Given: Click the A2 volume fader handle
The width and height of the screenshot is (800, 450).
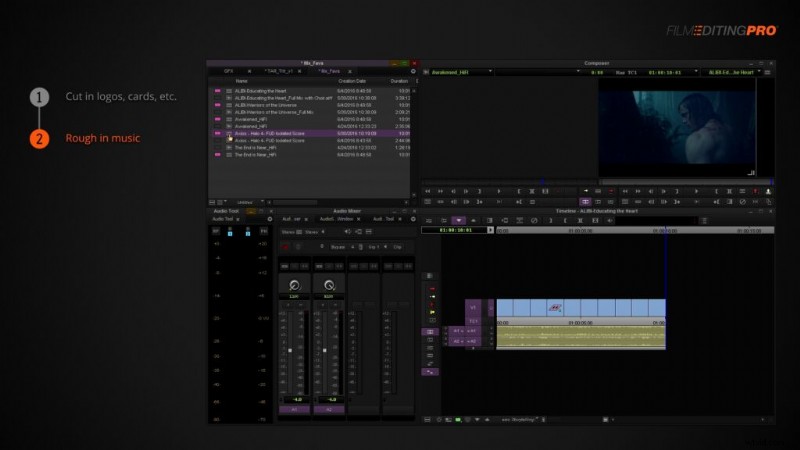Looking at the screenshot, I should pos(325,351).
